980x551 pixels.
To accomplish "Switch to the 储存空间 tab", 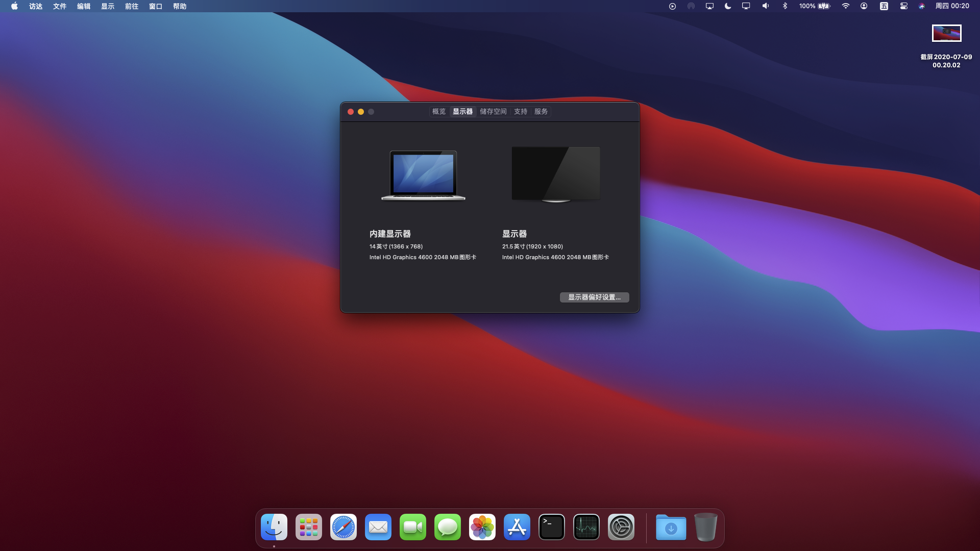I will pyautogui.click(x=493, y=111).
